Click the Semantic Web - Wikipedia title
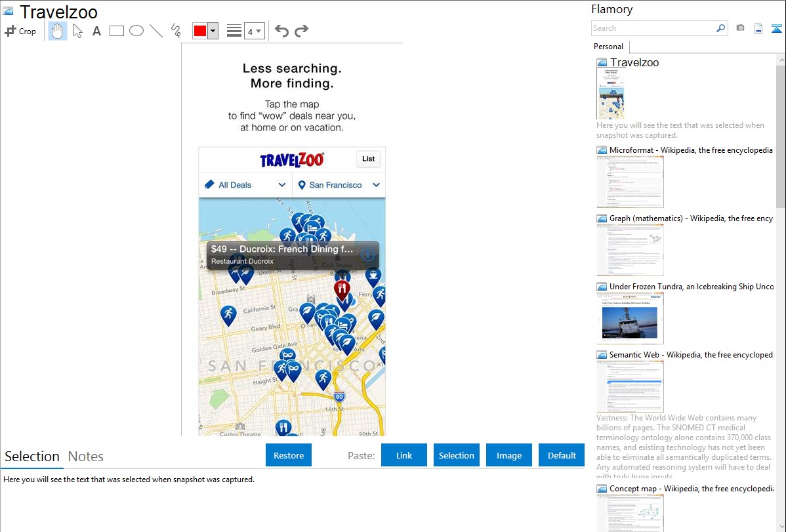786x532 pixels. (x=691, y=354)
